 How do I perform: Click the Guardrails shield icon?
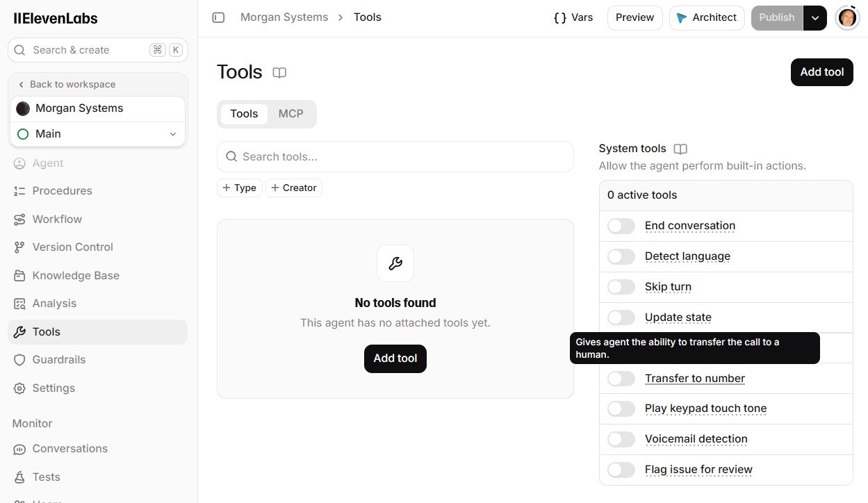(x=19, y=360)
